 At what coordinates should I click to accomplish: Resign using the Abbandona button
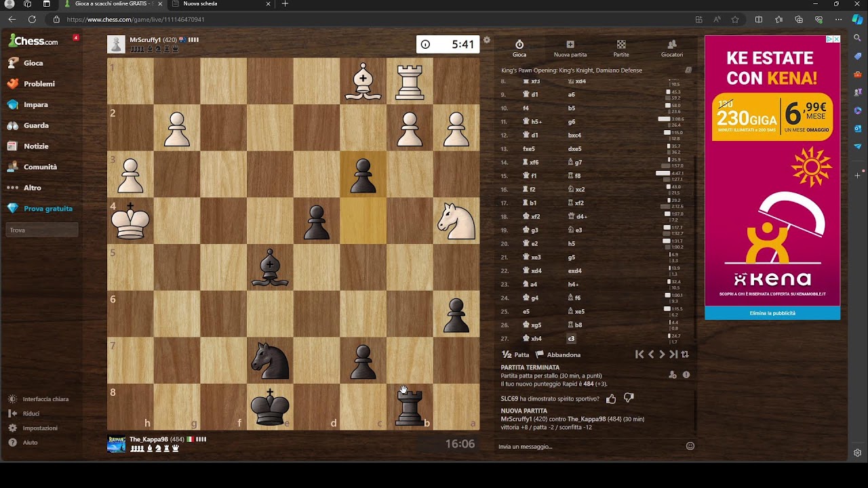[558, 354]
